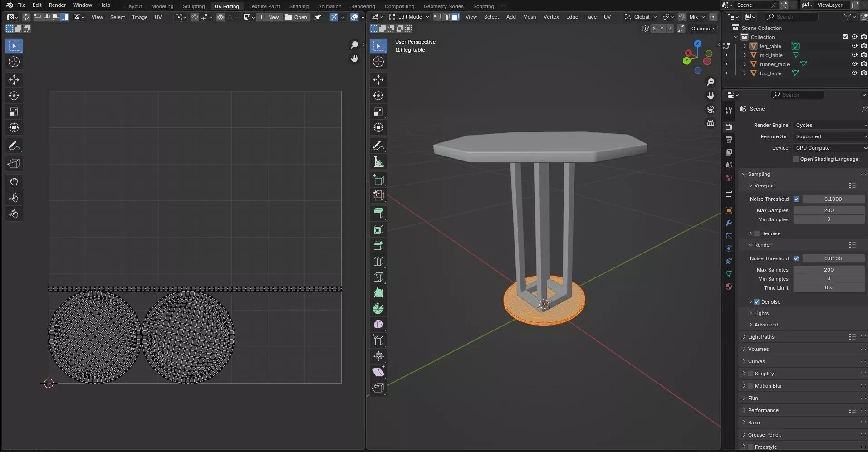The width and height of the screenshot is (868, 452).
Task: Toggle camera view in 3D viewport
Action: pyautogui.click(x=711, y=109)
